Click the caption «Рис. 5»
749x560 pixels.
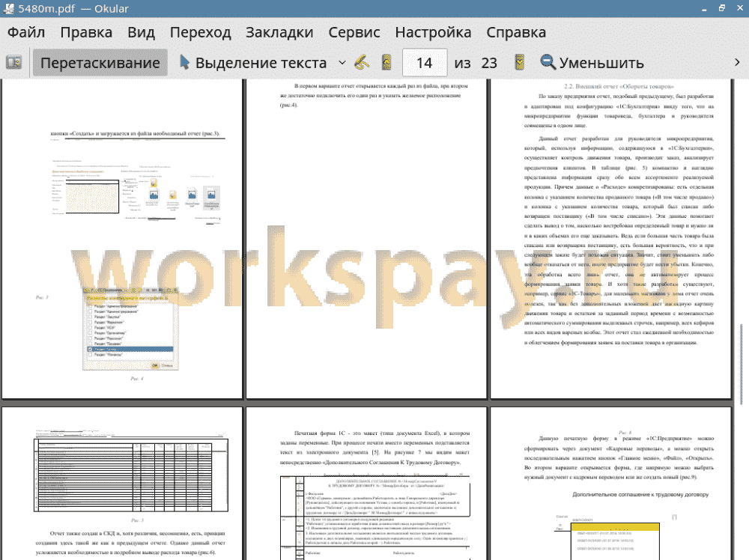click(x=137, y=520)
